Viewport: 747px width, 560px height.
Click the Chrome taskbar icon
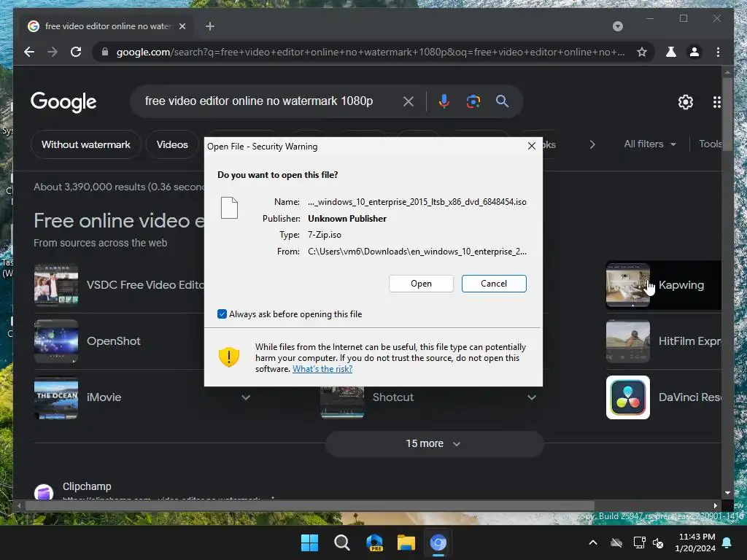pyautogui.click(x=438, y=542)
